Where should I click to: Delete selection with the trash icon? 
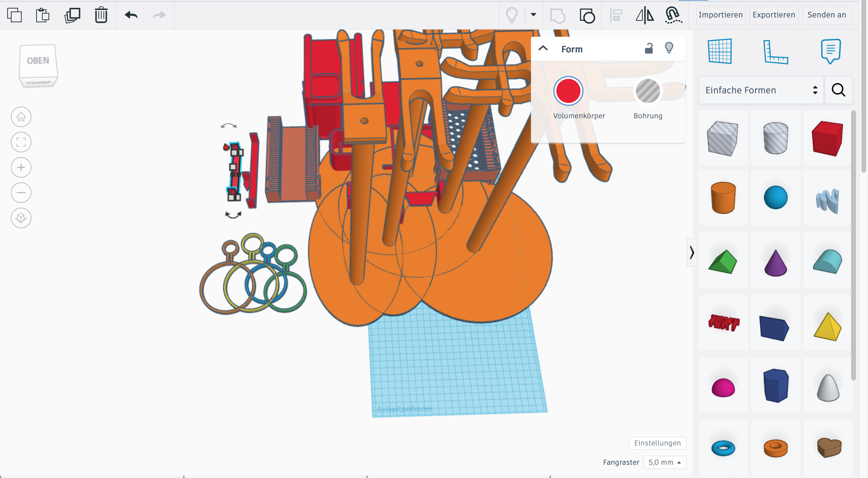pos(101,15)
